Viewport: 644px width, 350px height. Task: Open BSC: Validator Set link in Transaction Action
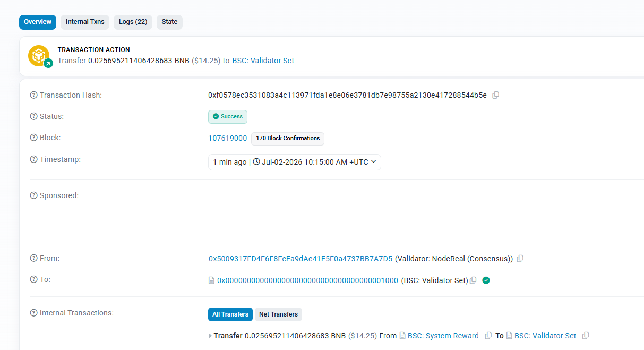point(263,61)
